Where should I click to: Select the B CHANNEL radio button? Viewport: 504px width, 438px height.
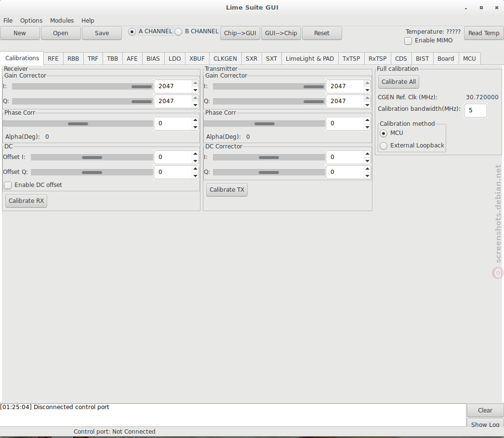(178, 32)
